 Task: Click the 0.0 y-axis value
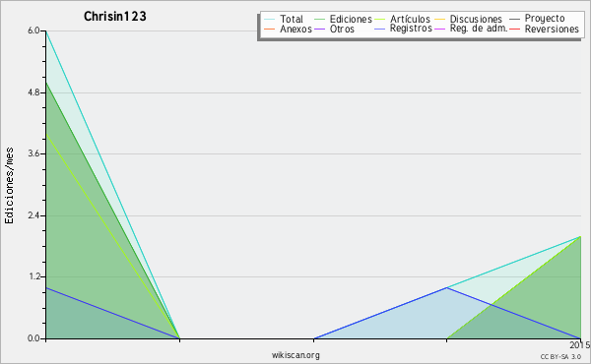[x=33, y=338]
